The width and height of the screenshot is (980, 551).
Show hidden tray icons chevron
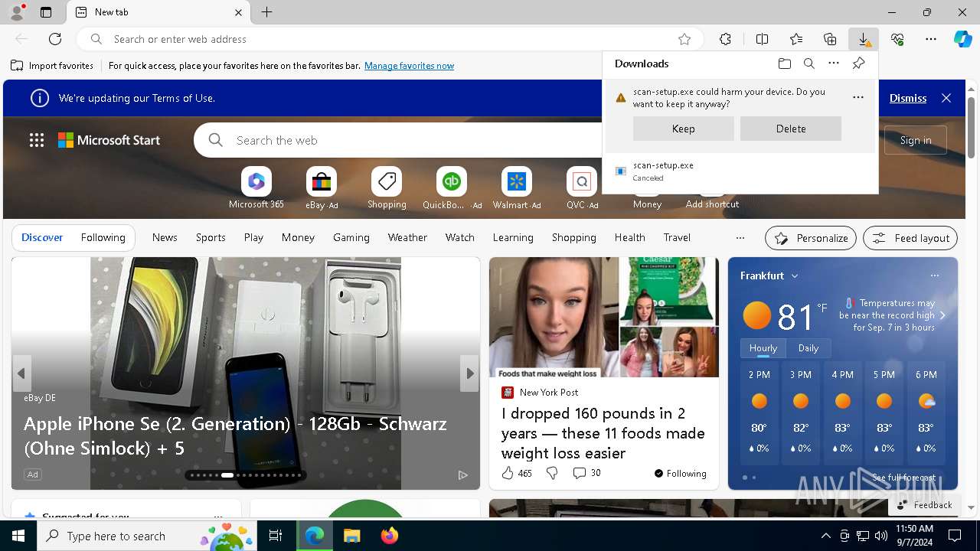pyautogui.click(x=825, y=536)
